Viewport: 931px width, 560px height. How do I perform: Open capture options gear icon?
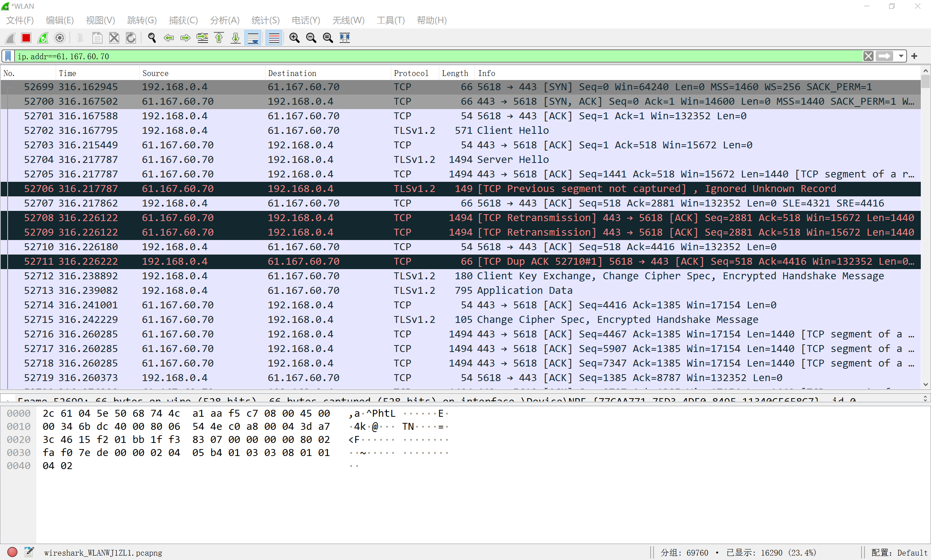coord(60,38)
